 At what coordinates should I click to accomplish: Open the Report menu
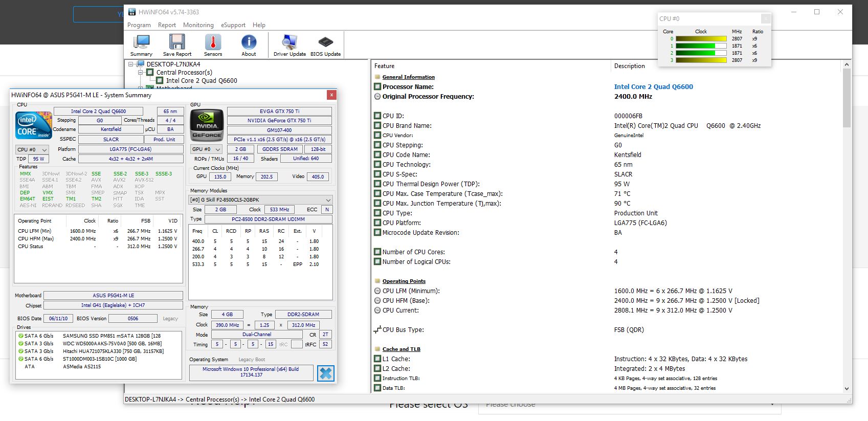click(167, 25)
